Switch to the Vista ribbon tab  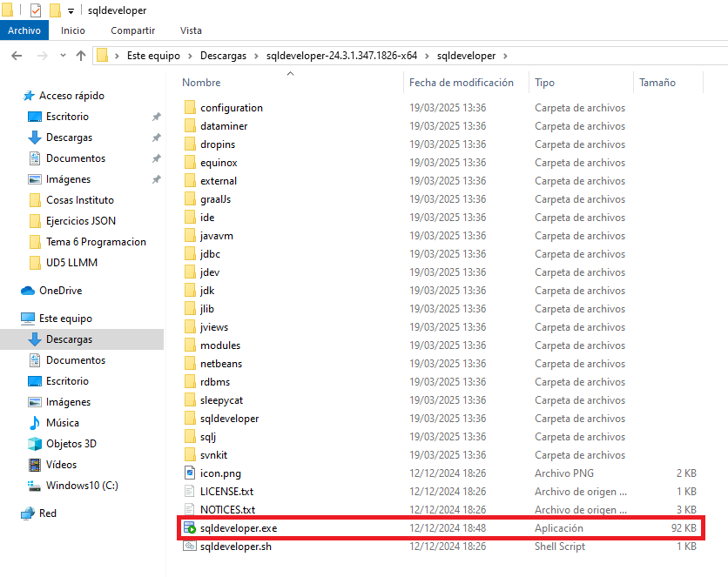(x=191, y=30)
